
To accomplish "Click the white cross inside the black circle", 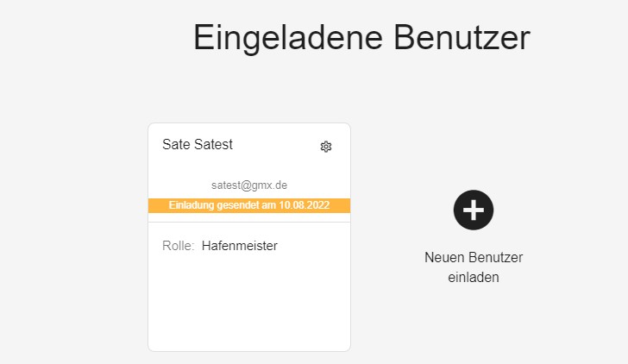I will click(474, 210).
